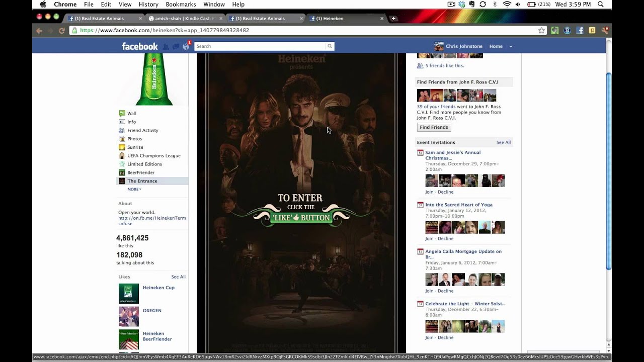Click the Chrome forward arrow
The width and height of the screenshot is (644, 362).
tap(50, 31)
